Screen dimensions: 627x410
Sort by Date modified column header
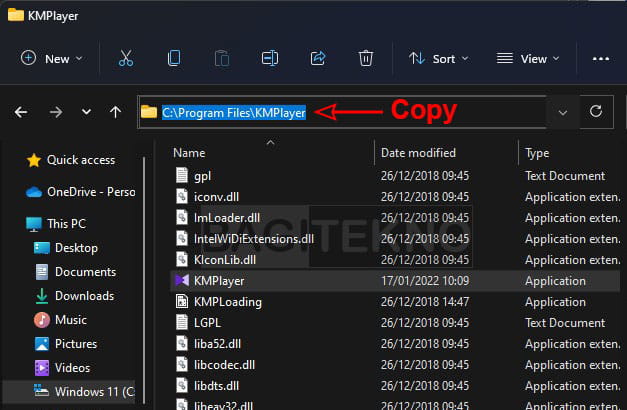[x=418, y=153]
